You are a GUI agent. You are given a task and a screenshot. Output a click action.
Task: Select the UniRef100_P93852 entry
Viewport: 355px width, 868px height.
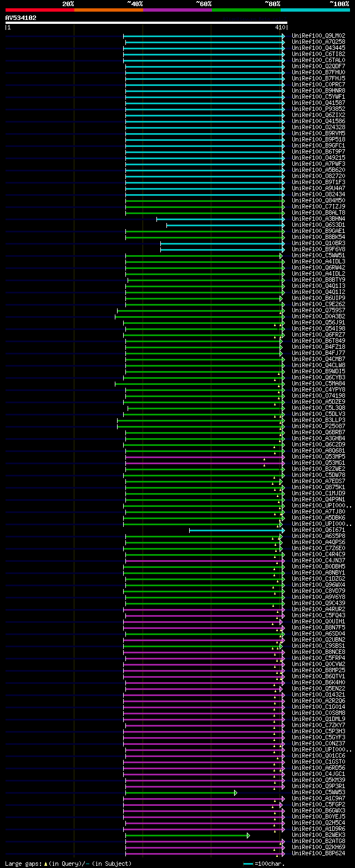318,109
